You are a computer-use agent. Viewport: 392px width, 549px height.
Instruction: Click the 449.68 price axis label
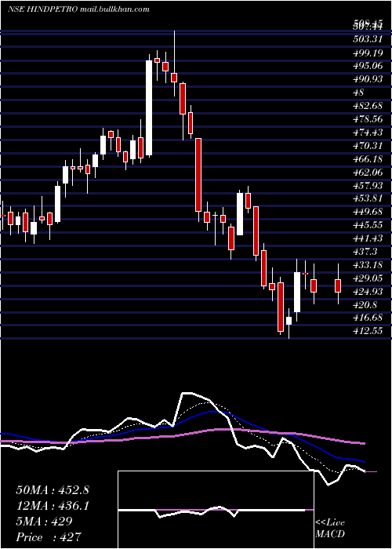coord(367,212)
